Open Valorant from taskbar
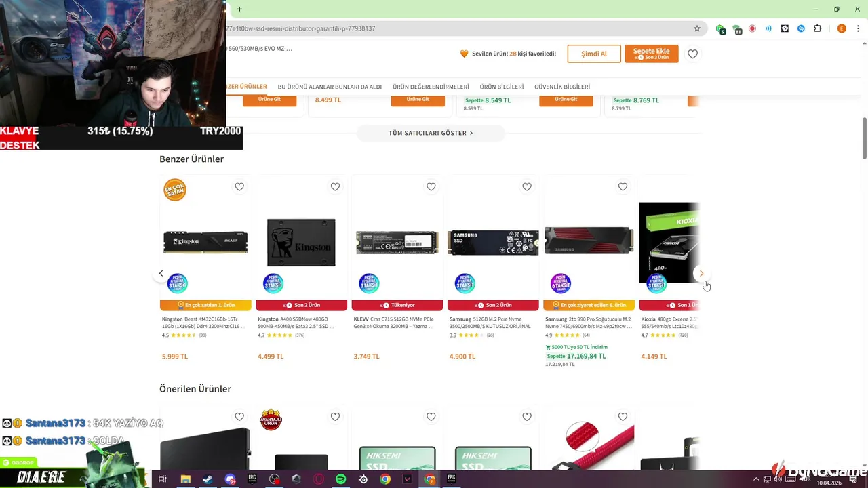Viewport: 868px width, 488px height. (407, 479)
